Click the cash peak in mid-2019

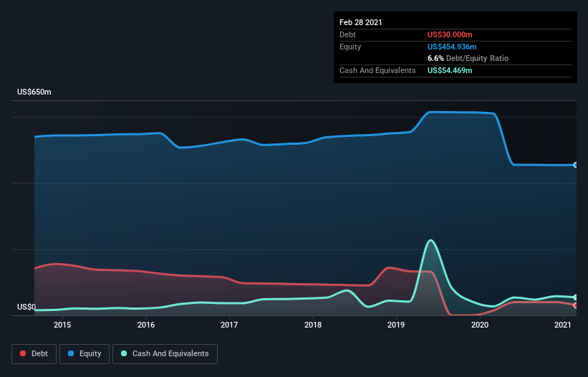[x=430, y=240]
